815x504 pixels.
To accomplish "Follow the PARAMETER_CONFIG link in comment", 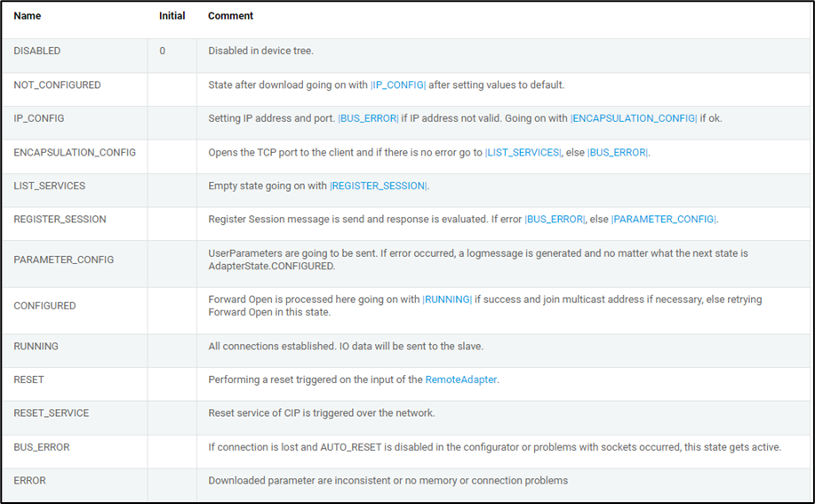I will 665,219.
